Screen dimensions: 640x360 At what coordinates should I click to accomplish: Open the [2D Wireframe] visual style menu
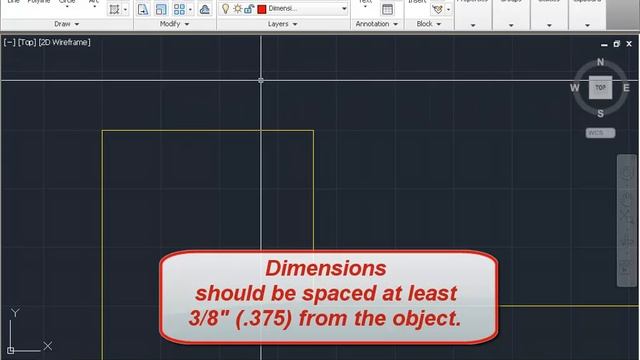click(64, 42)
